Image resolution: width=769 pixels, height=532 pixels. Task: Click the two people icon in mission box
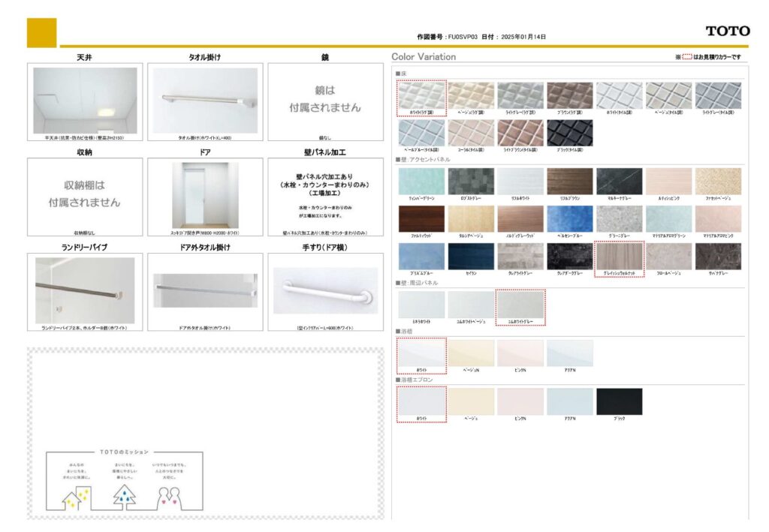pos(170,496)
